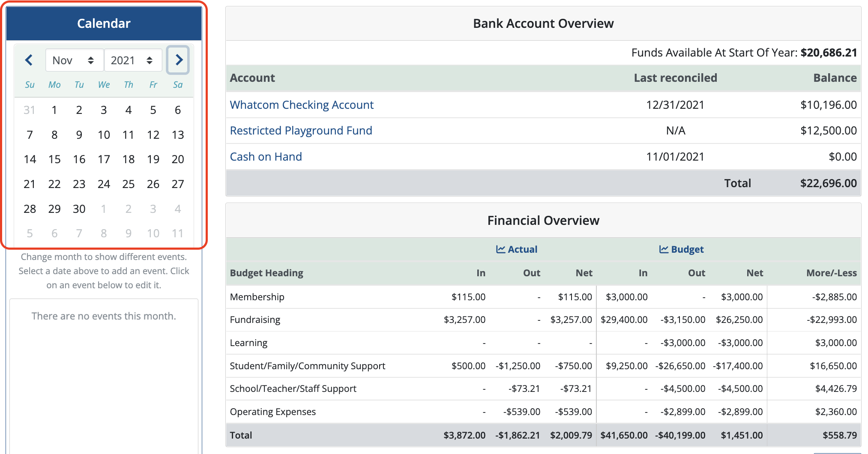Click the $41,650.00 budget total in
The image size is (868, 454).
pos(624,435)
